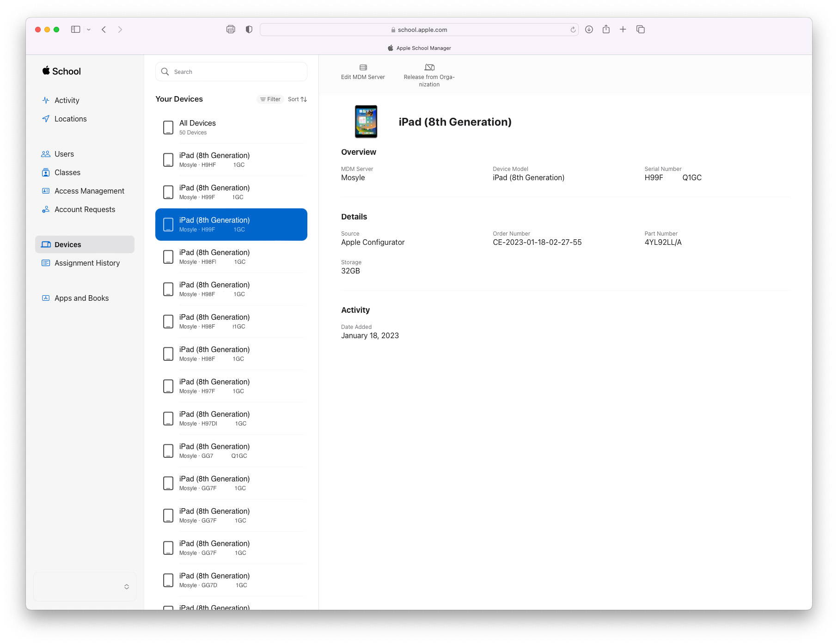Click the Storage value 32GB
838x644 pixels.
(x=350, y=271)
